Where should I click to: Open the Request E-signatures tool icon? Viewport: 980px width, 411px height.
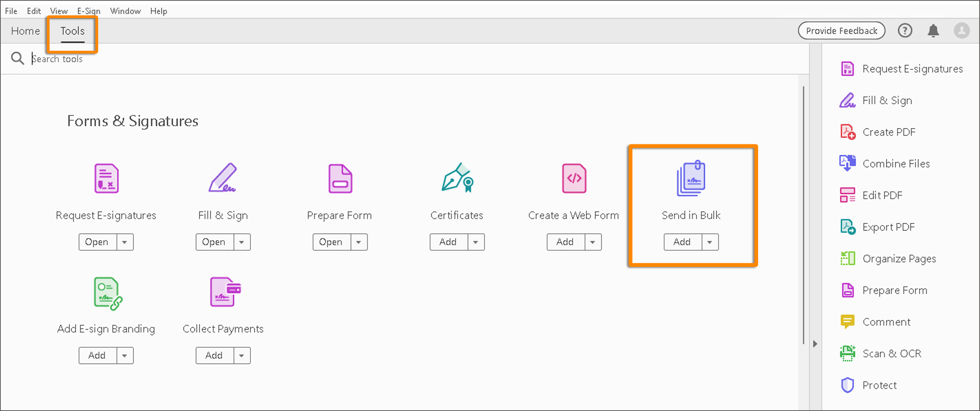(x=106, y=178)
